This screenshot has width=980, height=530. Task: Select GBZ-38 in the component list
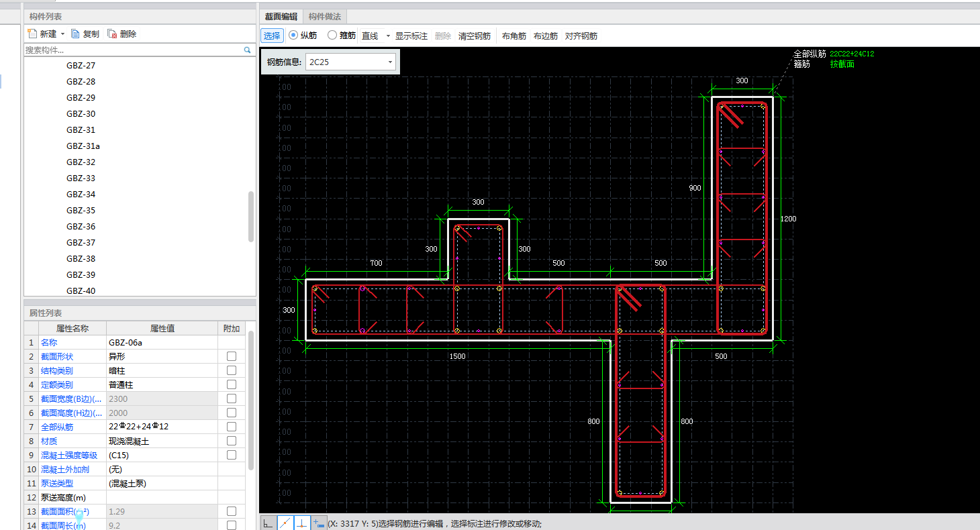81,259
